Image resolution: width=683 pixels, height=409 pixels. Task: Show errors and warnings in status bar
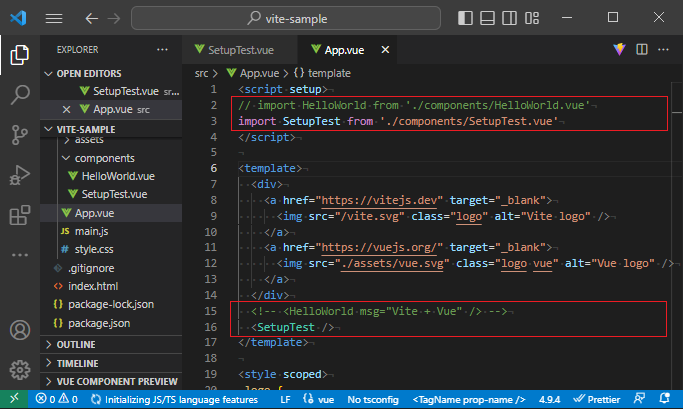coord(57,399)
